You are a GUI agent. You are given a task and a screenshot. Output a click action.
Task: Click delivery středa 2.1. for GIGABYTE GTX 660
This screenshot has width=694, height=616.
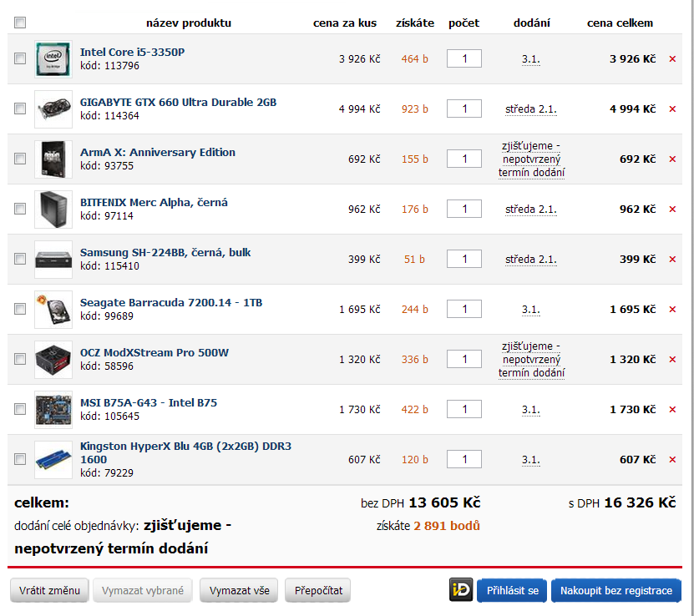point(531,109)
